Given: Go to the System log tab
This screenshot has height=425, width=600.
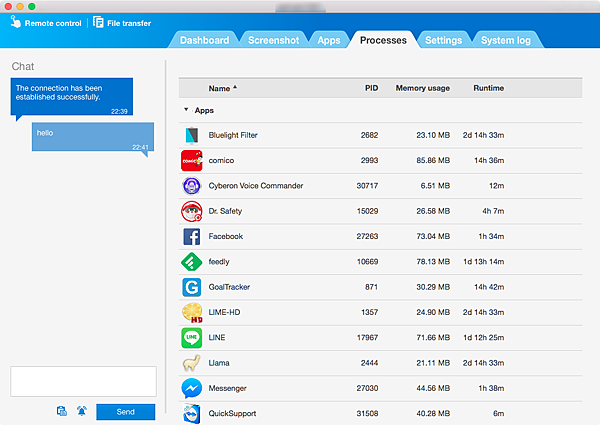Looking at the screenshot, I should coord(505,40).
